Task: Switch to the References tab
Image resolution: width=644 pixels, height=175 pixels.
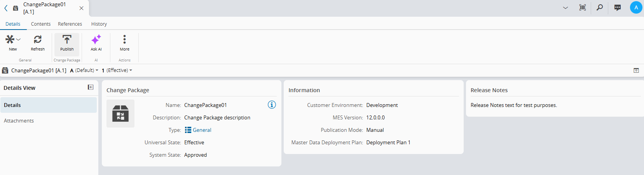Action: pos(70,24)
